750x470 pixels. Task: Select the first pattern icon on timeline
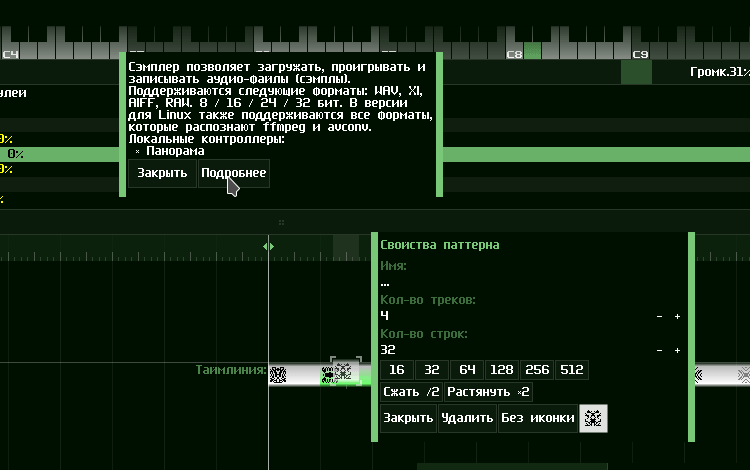[278, 375]
